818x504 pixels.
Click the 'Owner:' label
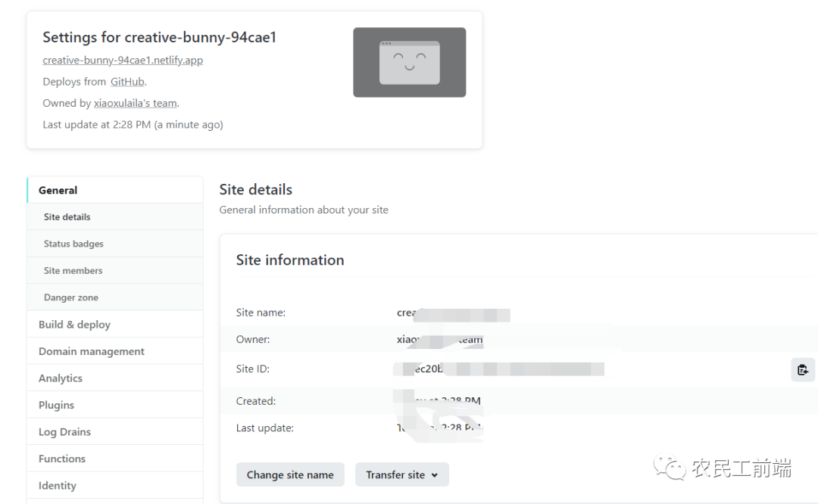point(253,339)
